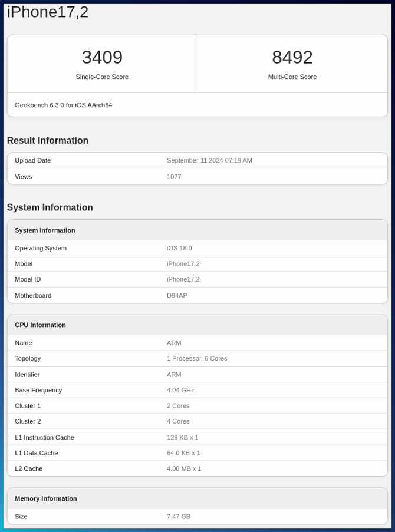Click the Size label in Memory table
The width and height of the screenshot is (395, 532).
[x=21, y=517]
